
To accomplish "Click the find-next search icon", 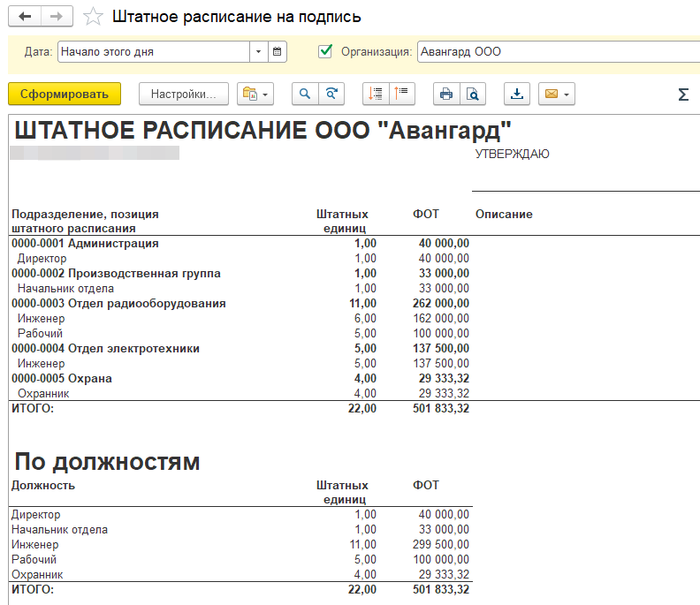I will [x=331, y=95].
